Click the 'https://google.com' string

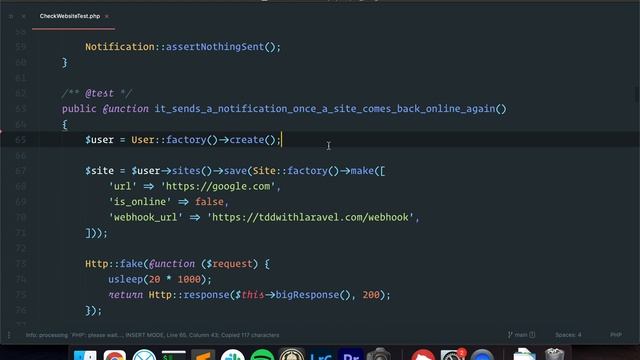point(218,187)
